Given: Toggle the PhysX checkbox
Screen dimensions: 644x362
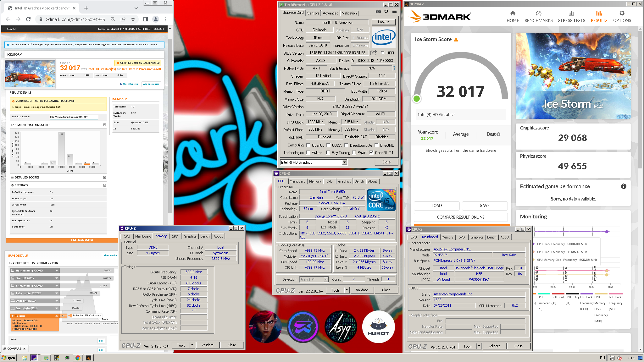Looking at the screenshot, I should 354,153.
